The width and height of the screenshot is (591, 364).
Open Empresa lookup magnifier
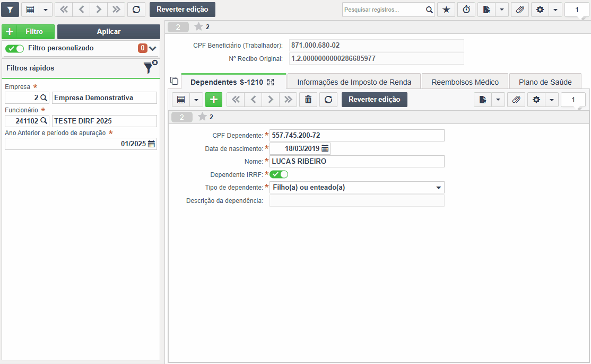point(44,97)
